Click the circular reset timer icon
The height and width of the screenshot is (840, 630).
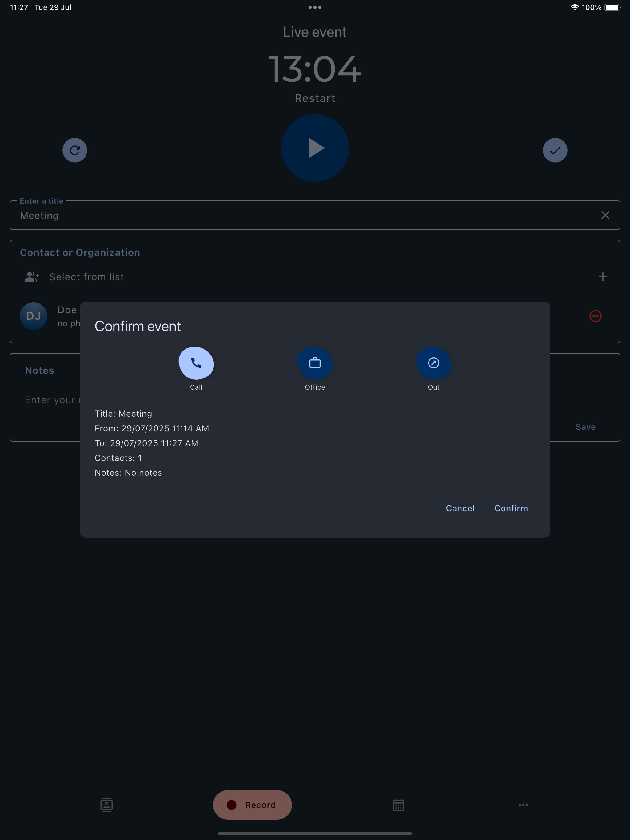click(75, 150)
